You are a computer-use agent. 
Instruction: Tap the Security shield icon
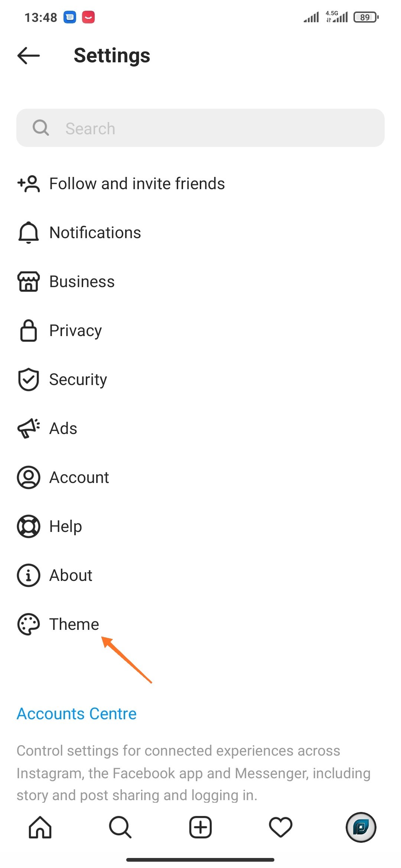(x=29, y=379)
